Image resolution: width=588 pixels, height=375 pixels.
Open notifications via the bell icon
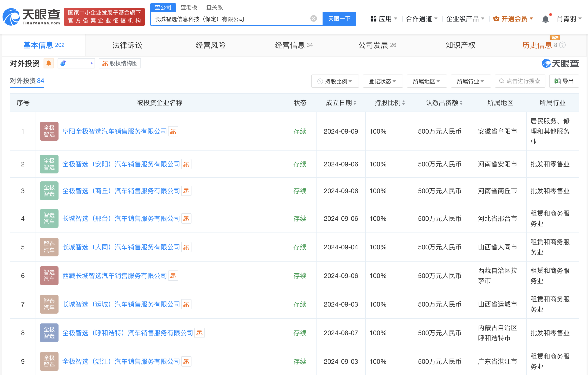pyautogui.click(x=545, y=19)
